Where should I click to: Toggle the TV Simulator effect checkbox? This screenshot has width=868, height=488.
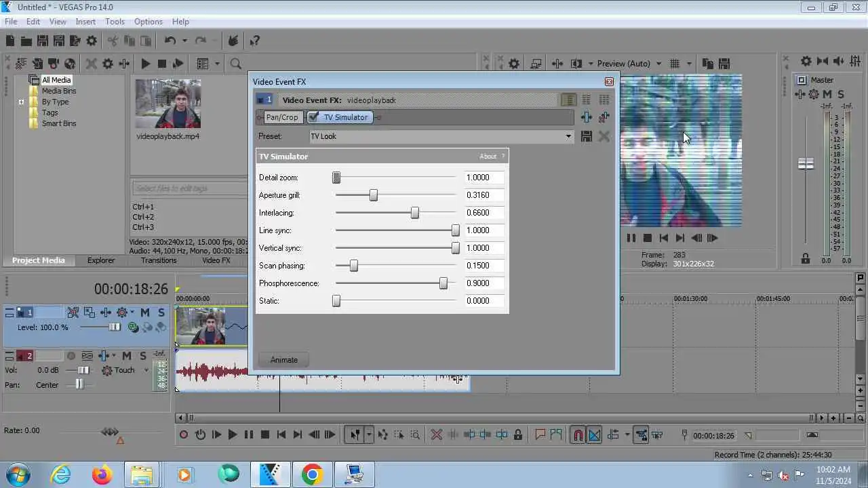pos(313,117)
